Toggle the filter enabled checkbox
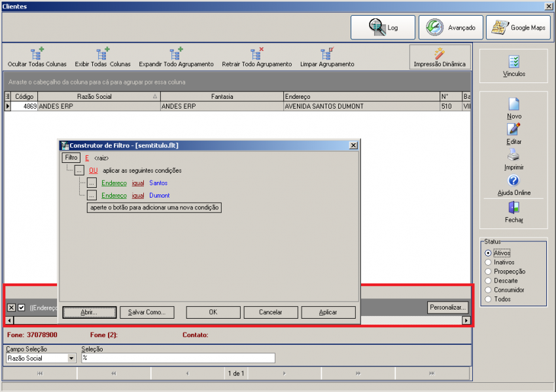This screenshot has height=392, width=556. [x=22, y=308]
